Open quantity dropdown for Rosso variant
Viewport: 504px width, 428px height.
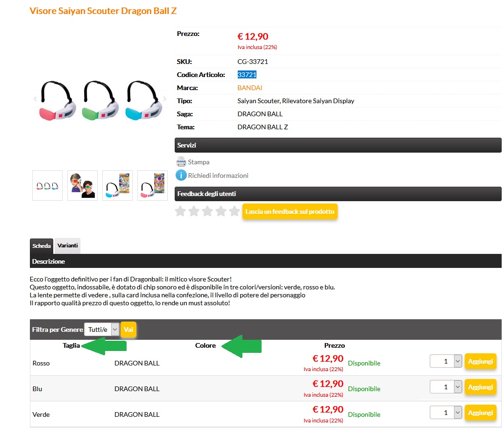(x=446, y=361)
